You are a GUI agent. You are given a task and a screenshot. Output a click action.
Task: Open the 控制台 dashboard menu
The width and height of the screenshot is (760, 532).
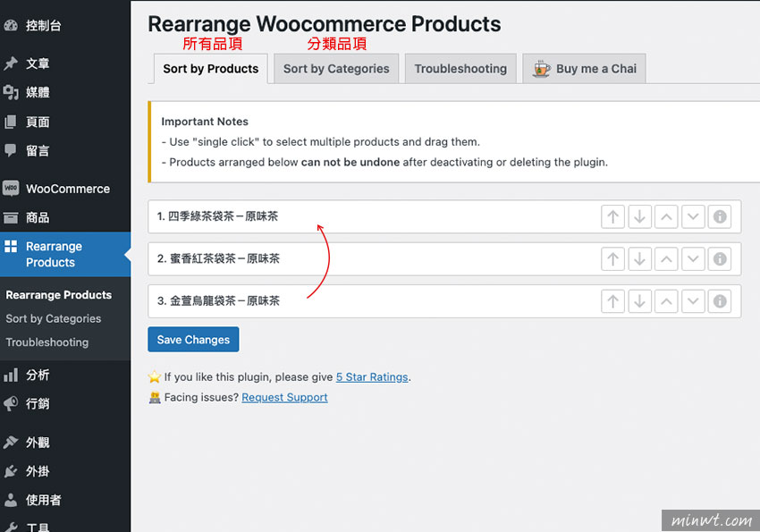65,26
